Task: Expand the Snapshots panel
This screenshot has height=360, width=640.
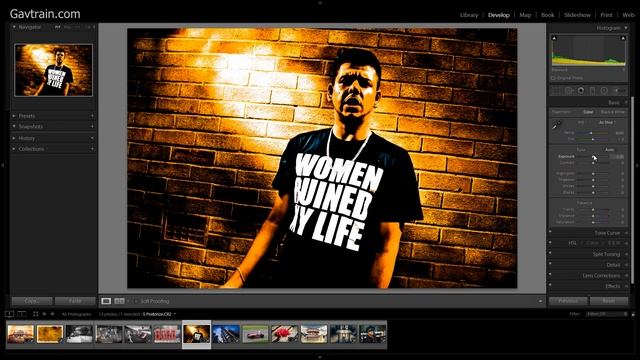Action: coord(14,127)
